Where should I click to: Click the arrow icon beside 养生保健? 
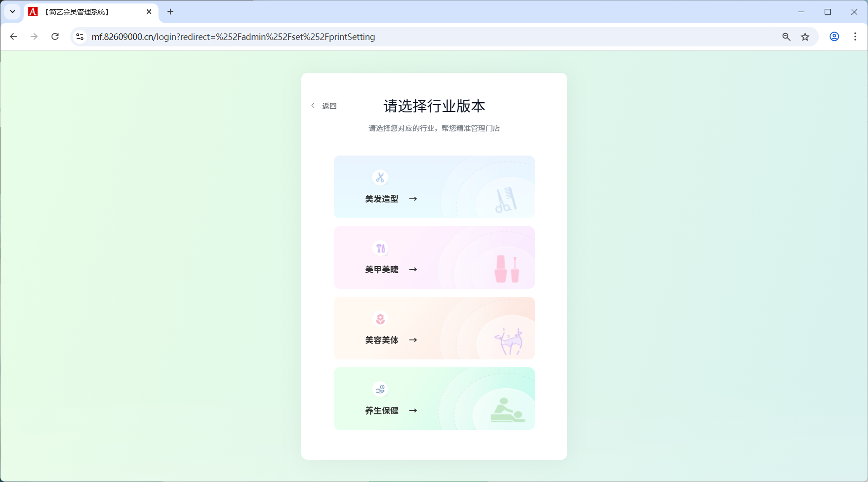point(413,410)
